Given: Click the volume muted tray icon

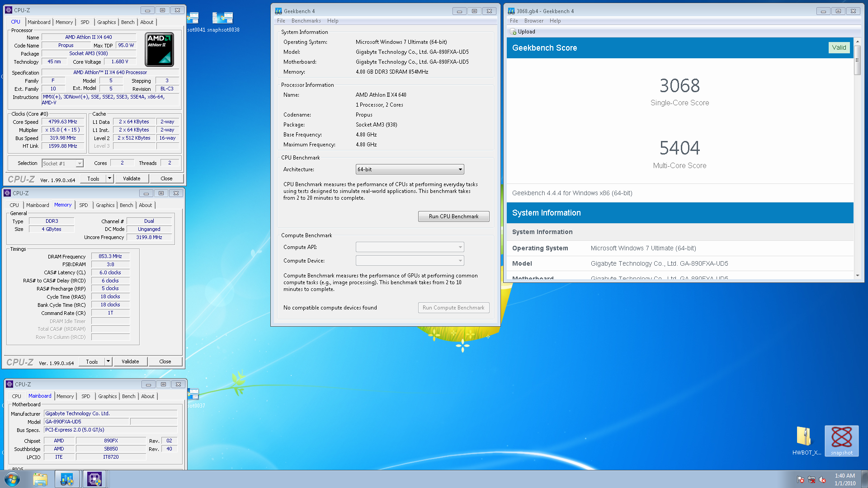Looking at the screenshot, I should [822, 479].
